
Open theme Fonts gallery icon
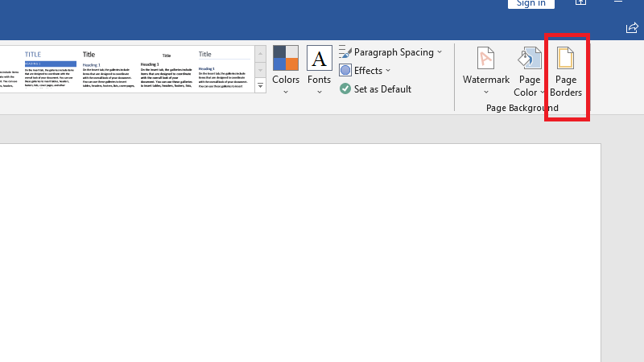click(320, 59)
